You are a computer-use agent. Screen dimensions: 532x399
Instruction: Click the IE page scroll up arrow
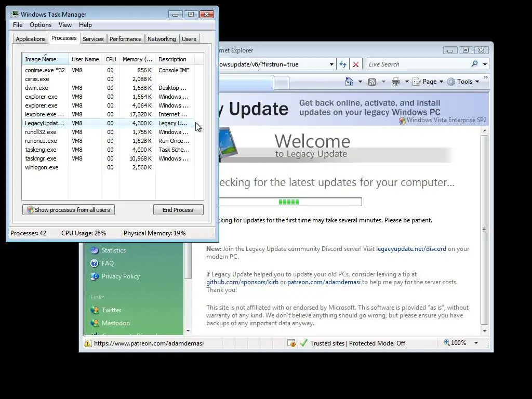pyautogui.click(x=484, y=130)
